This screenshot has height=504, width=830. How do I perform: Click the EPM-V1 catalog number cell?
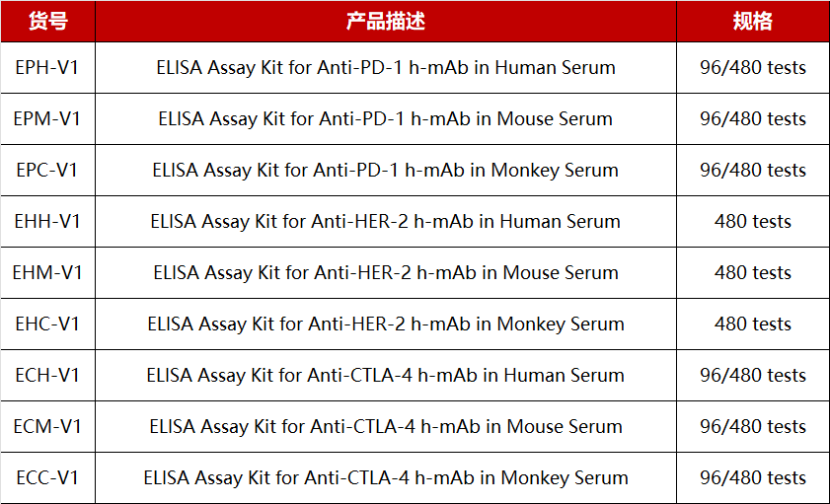tap(47, 119)
